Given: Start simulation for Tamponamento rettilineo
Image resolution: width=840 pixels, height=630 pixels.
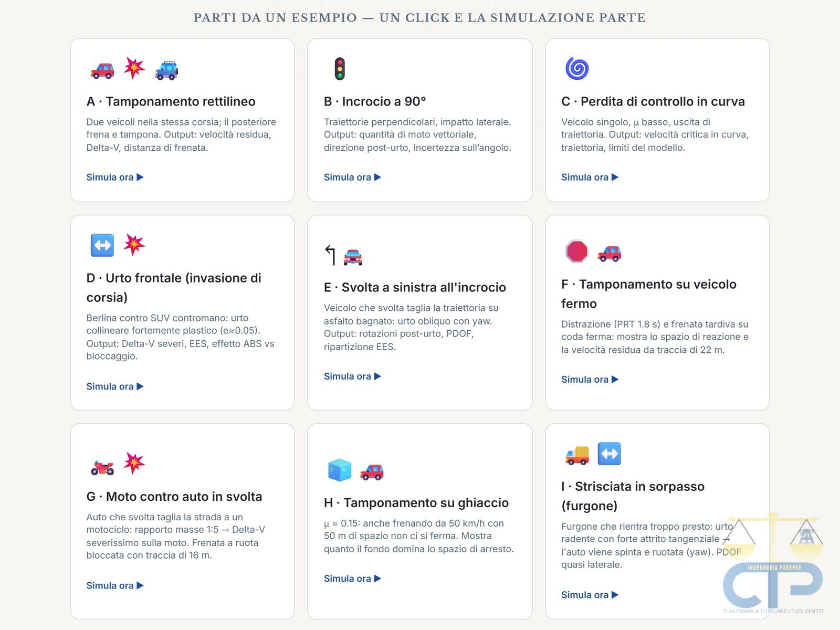Looking at the screenshot, I should (x=115, y=177).
